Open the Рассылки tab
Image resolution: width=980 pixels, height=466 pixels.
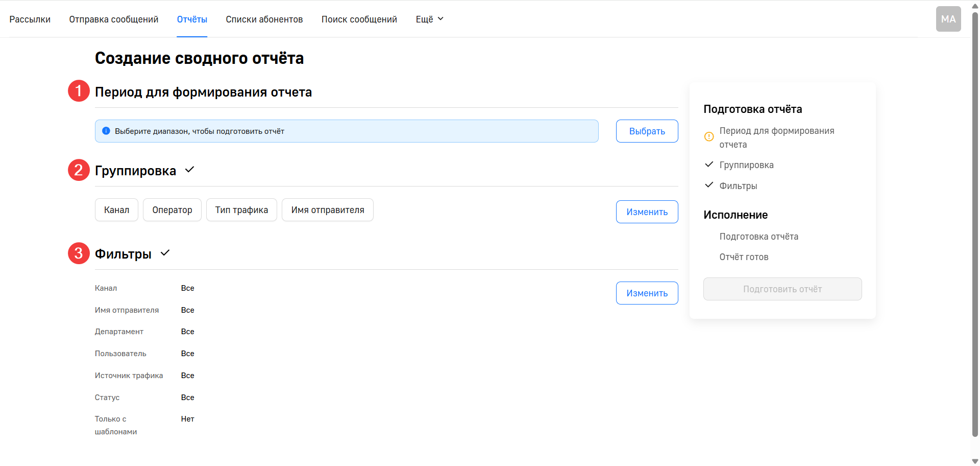click(x=30, y=19)
